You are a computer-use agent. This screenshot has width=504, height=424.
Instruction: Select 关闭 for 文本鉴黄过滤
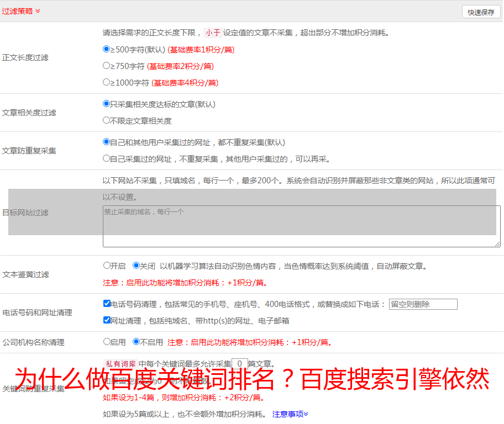(x=136, y=266)
